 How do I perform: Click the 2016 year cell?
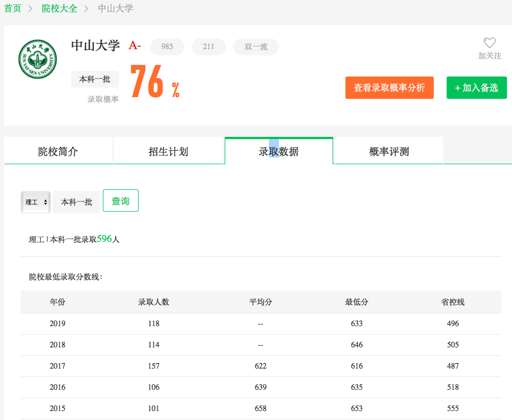(x=58, y=387)
